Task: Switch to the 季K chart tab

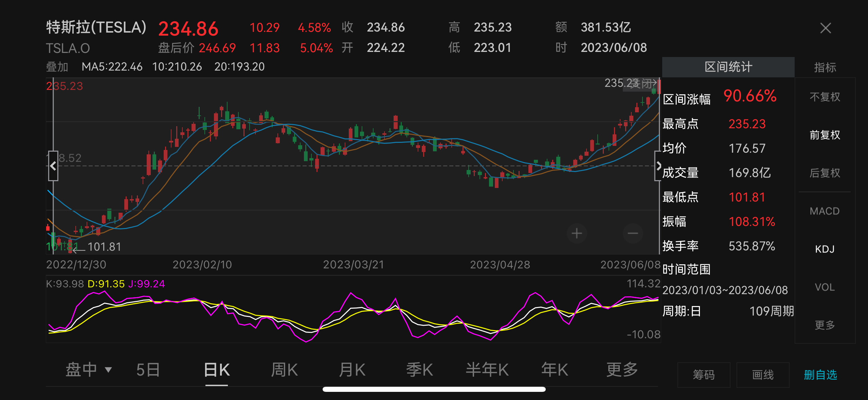Action: [419, 369]
